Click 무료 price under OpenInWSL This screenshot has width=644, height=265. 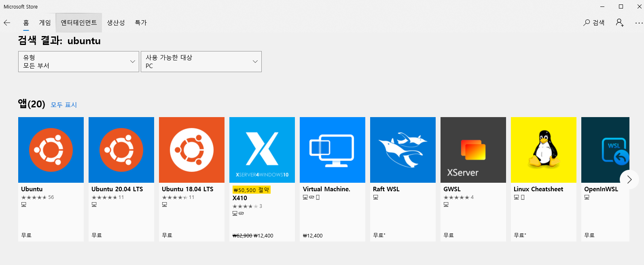(589, 235)
